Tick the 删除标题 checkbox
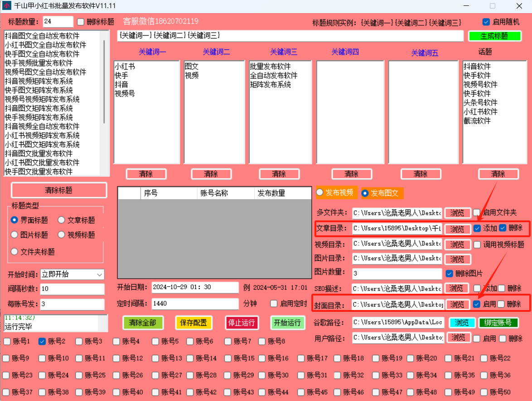 pos(81,22)
